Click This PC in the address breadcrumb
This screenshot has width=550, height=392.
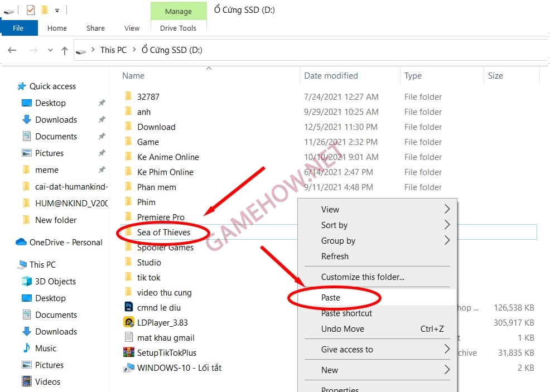pos(113,50)
